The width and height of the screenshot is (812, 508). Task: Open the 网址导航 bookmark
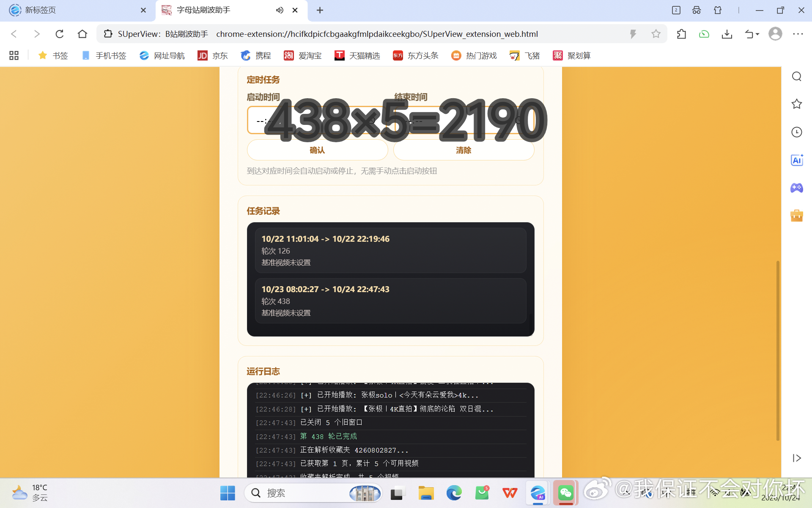(x=162, y=55)
